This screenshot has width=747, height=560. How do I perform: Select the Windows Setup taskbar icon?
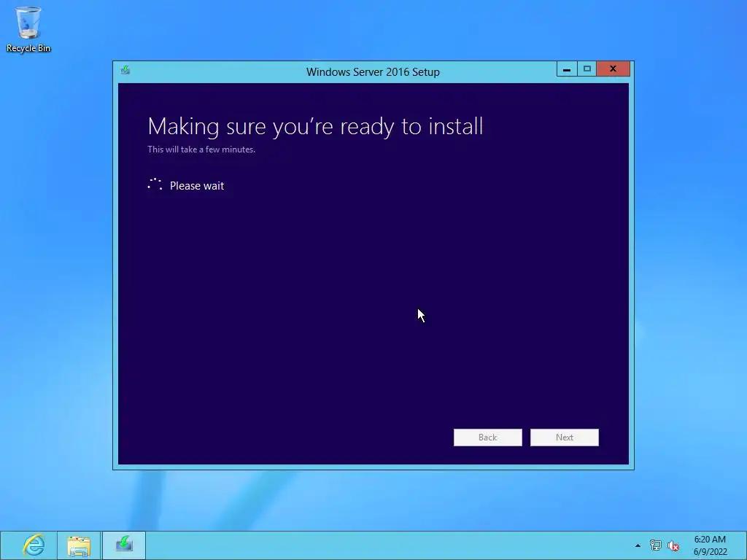pyautogui.click(x=124, y=545)
